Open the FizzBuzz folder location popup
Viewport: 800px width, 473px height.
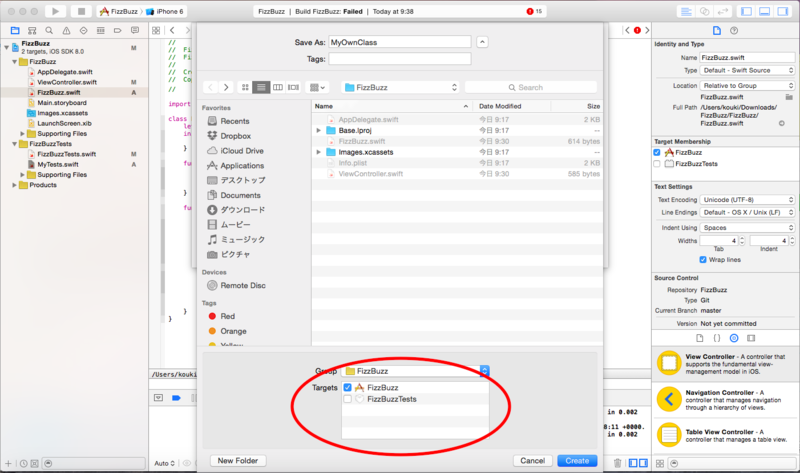coord(400,87)
